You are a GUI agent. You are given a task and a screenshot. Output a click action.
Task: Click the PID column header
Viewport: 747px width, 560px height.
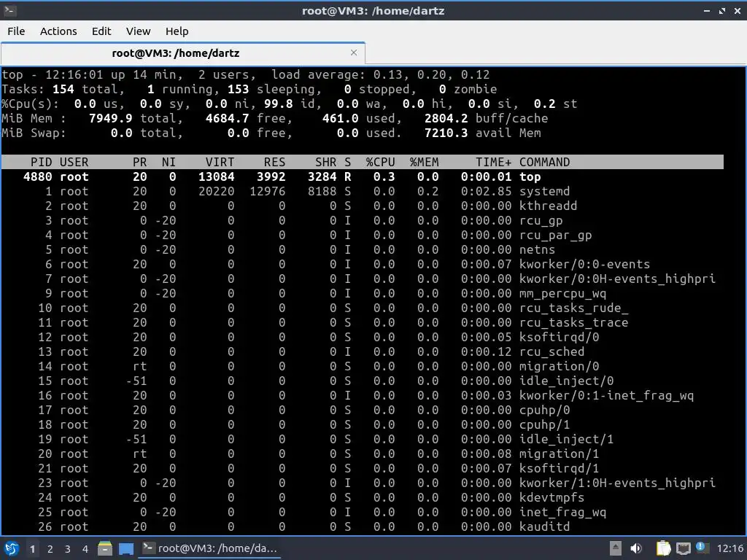point(41,163)
